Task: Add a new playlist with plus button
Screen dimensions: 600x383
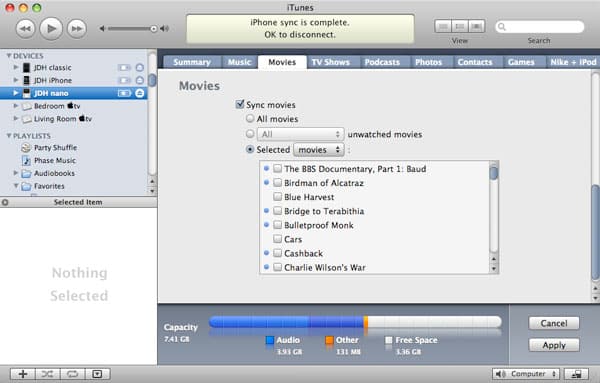Action: pyautogui.click(x=23, y=374)
